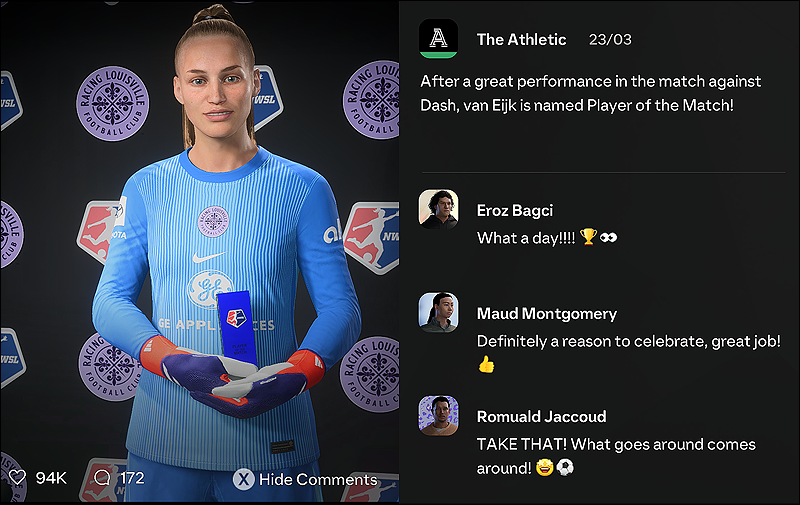The image size is (800, 505).
Task: Click the heart like icon
Action: coord(17,477)
